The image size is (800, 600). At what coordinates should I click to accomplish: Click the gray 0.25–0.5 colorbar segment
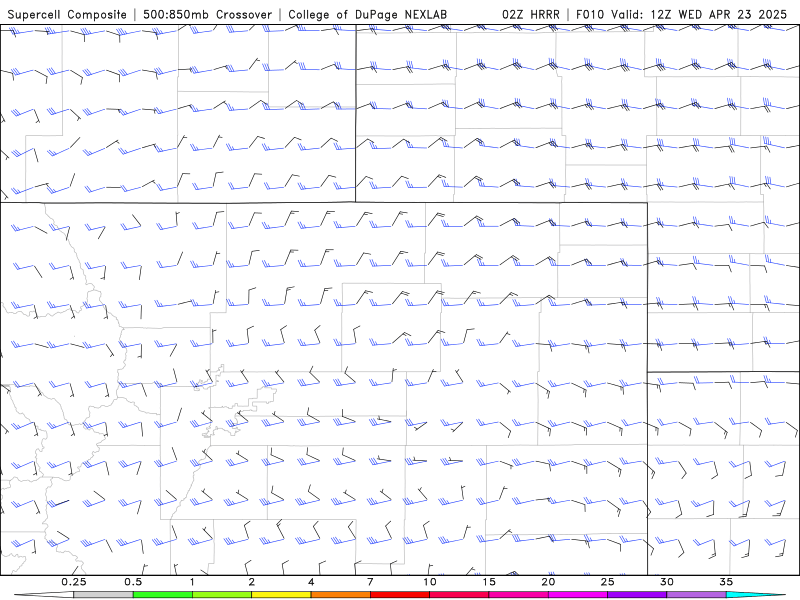[103, 595]
